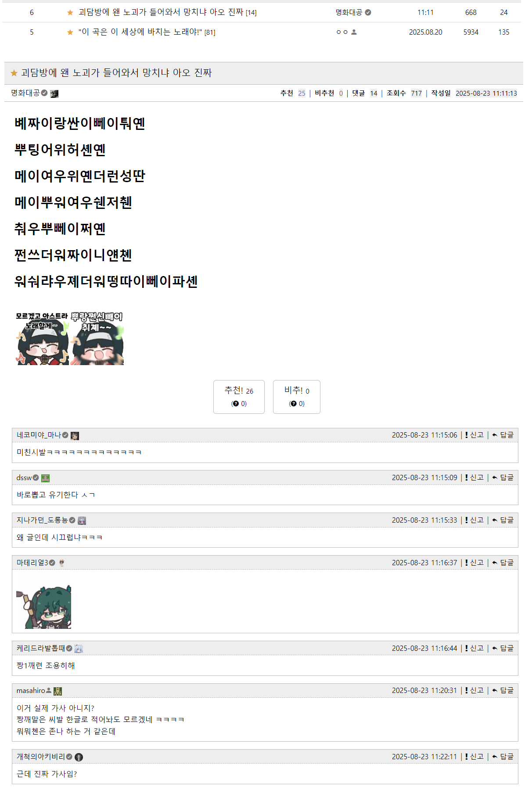532x793 pixels.
Task: Click the dark round avatar beside 개척의아키비리
Action: point(79,757)
